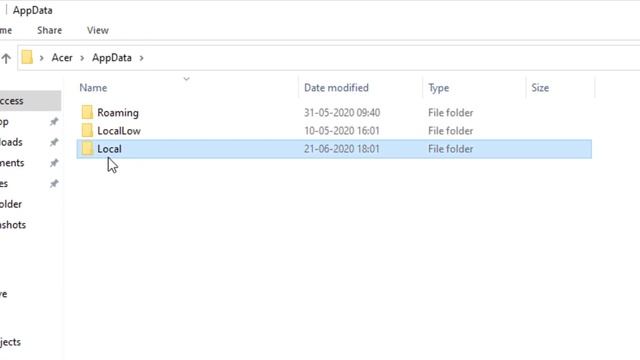640x360 pixels.
Task: Select the Local folder icon
Action: 87,149
